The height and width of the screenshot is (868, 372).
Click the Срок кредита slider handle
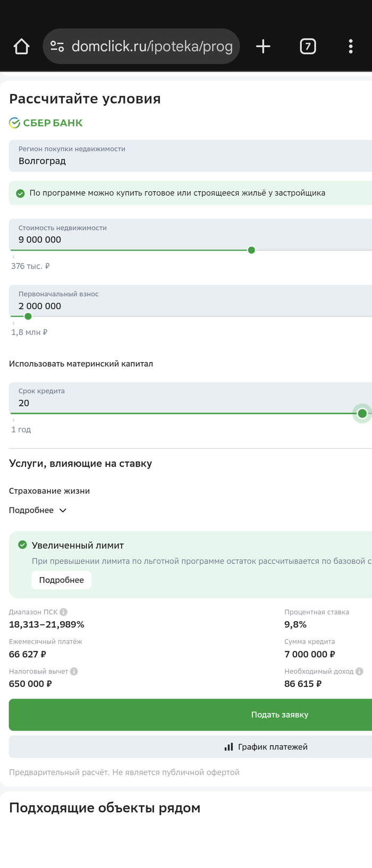tap(362, 414)
